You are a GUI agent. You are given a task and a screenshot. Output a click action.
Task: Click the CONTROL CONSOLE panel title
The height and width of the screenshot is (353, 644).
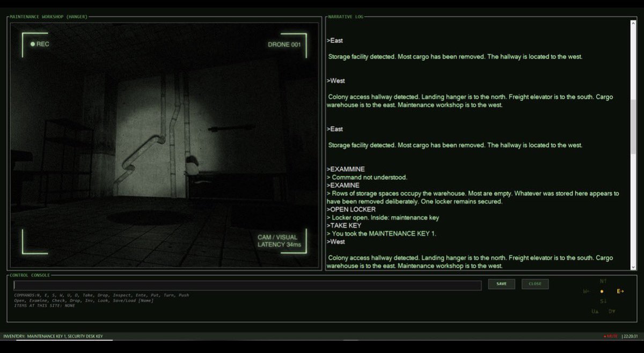pyautogui.click(x=30, y=275)
